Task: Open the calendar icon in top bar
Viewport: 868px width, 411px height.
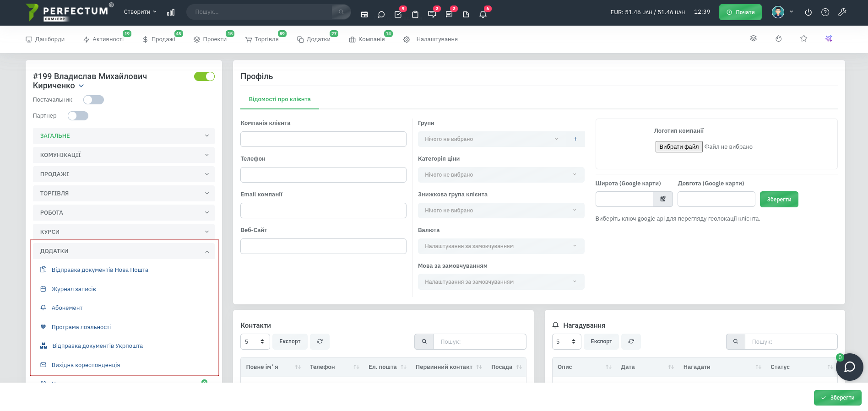Action: 364,14
